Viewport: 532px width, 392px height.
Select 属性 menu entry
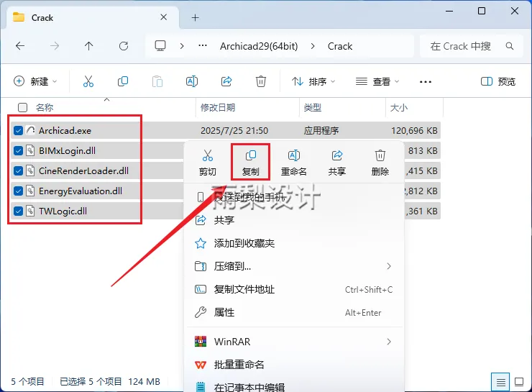tap(294, 312)
